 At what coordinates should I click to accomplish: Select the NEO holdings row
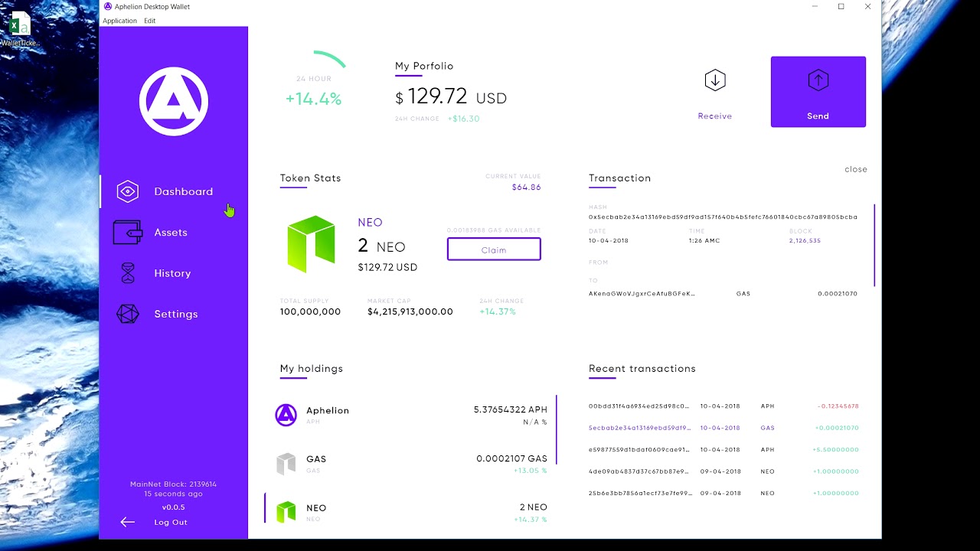[411, 513]
